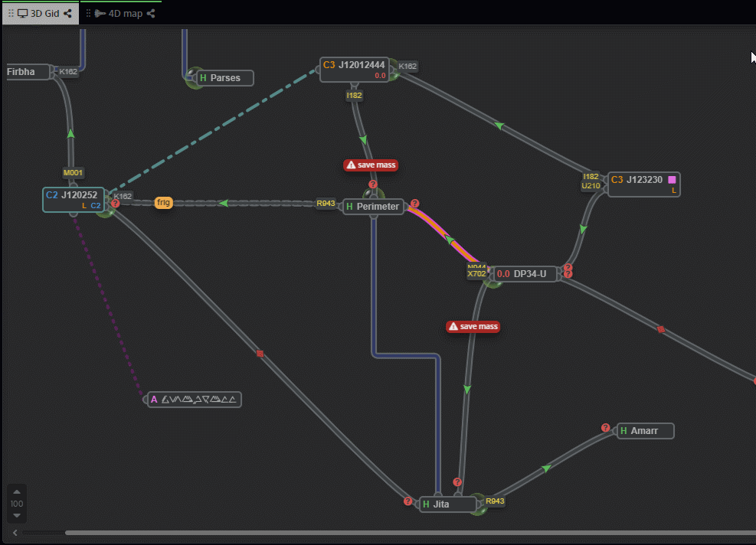The image size is (756, 545).
Task: Click green arrow on DP34-U-Jita connection
Action: [467, 389]
